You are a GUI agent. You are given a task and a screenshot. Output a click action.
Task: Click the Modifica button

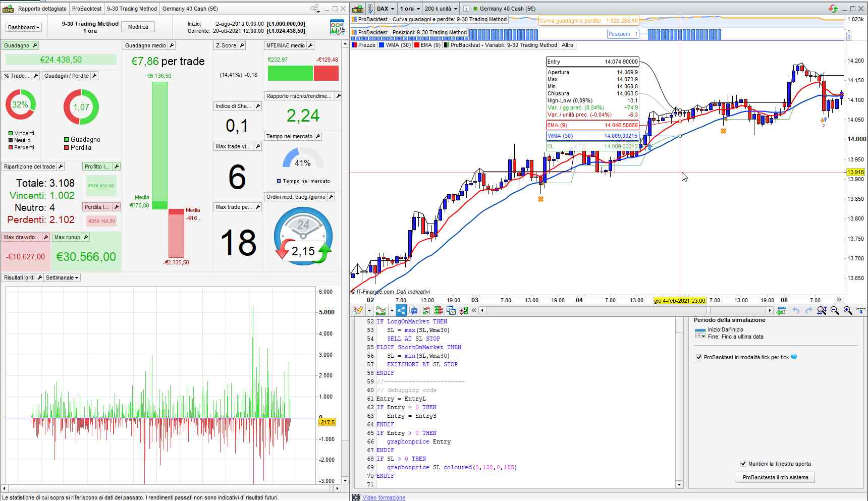pyautogui.click(x=138, y=27)
